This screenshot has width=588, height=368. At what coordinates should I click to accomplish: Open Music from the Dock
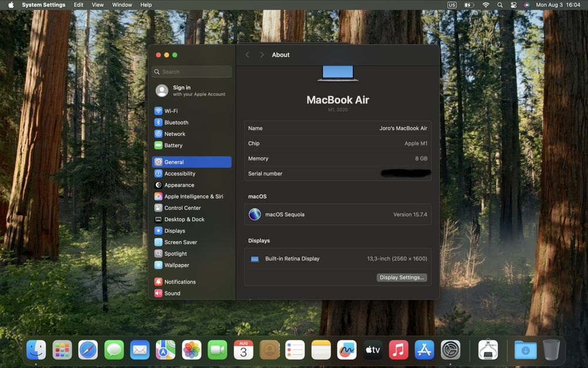399,350
